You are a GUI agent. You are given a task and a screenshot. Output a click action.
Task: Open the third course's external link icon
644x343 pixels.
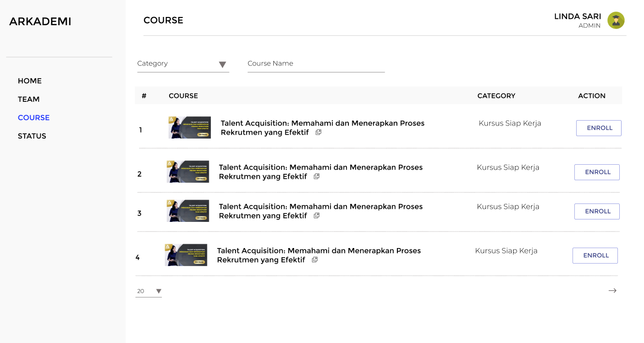(x=316, y=216)
